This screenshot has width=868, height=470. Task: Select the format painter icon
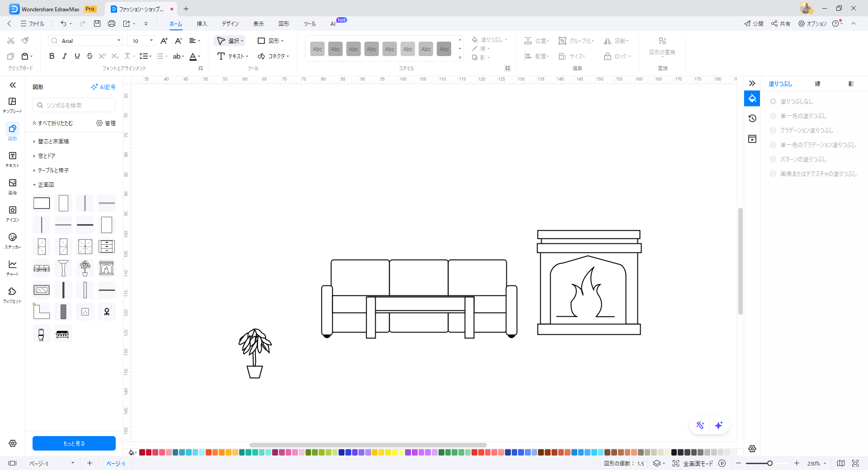(25, 41)
